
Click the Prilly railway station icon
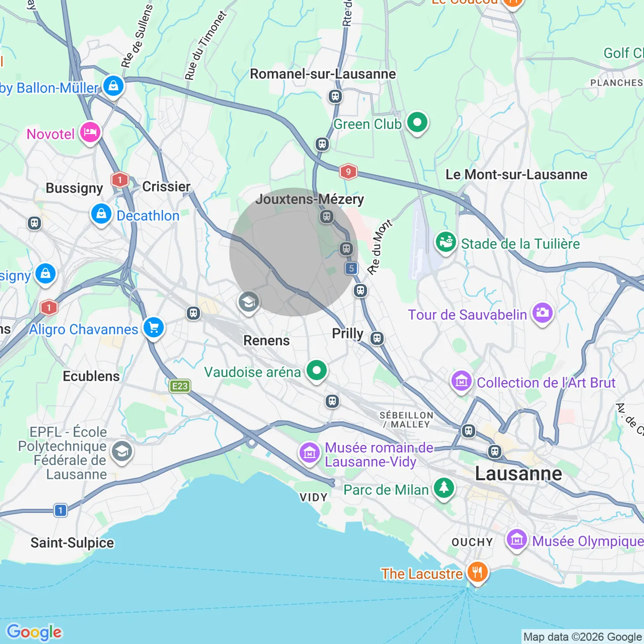377,338
